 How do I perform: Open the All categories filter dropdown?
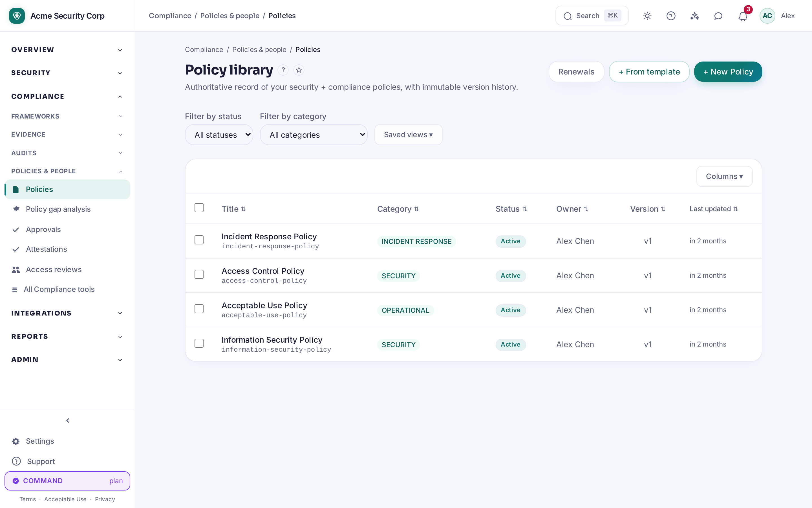314,135
